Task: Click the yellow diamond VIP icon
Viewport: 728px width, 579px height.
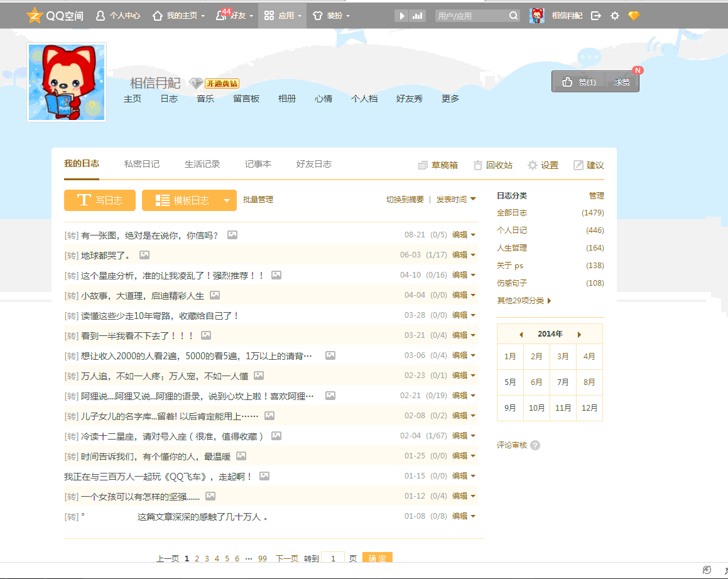Action: point(634,16)
